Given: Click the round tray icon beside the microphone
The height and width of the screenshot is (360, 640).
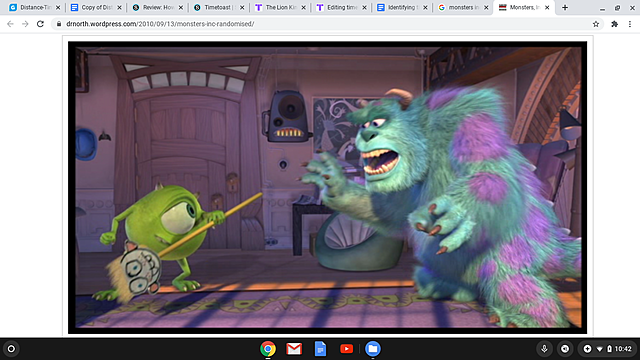Looking at the screenshot, I should pos(565,349).
